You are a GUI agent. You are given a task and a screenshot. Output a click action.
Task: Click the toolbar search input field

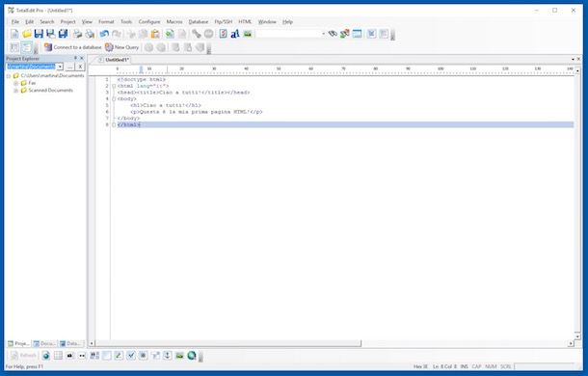pyautogui.click(x=288, y=34)
